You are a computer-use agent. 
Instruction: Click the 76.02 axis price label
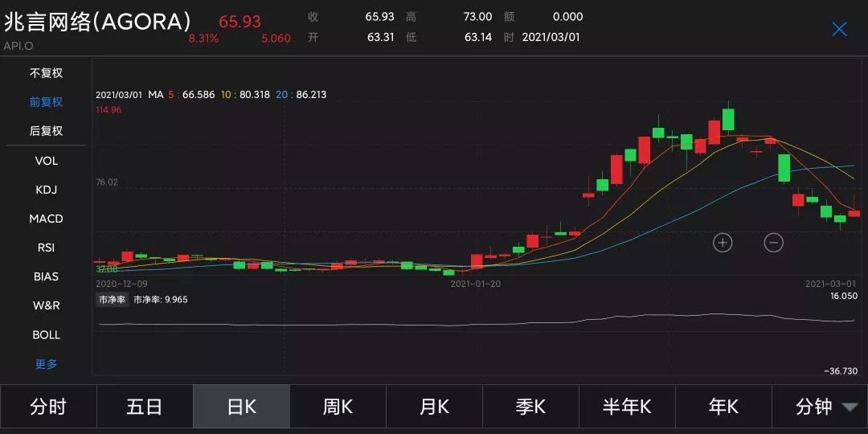(x=107, y=182)
